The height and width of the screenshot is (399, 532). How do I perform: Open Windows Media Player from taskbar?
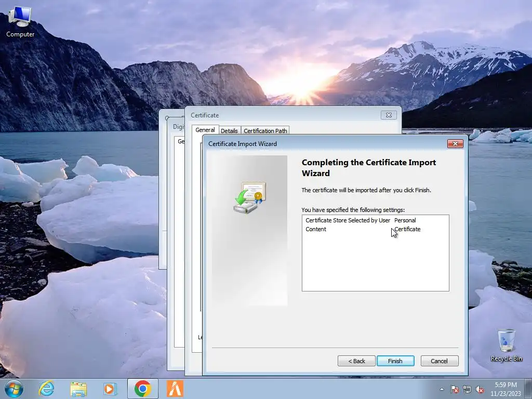[x=110, y=389]
